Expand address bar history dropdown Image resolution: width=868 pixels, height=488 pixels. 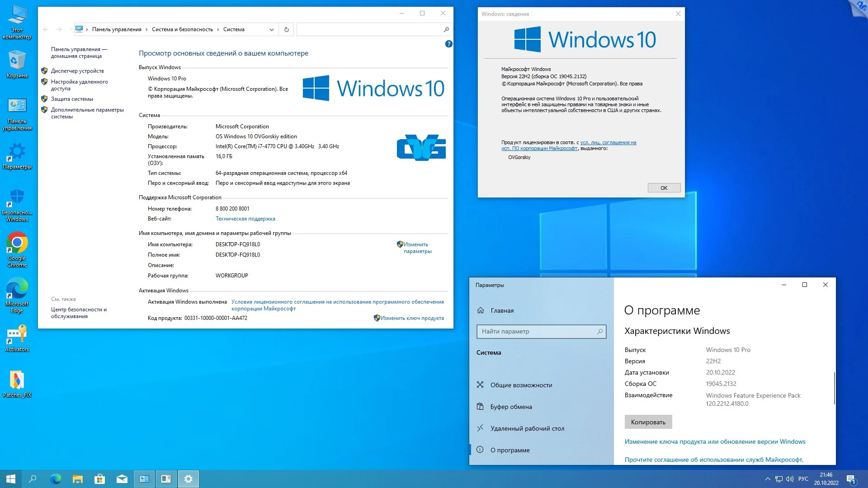[x=271, y=29]
